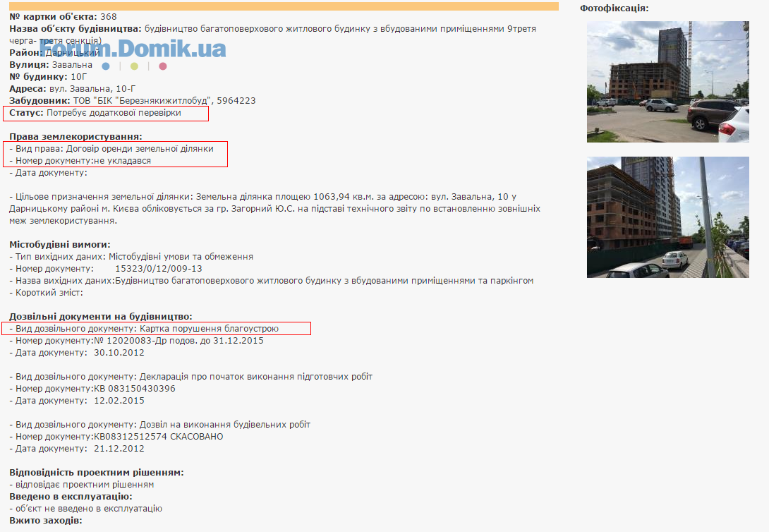Screen dimensions: 769x532
Task: Click the 'Назва об'єкту будівництва:' label
Action: [x=75, y=29]
